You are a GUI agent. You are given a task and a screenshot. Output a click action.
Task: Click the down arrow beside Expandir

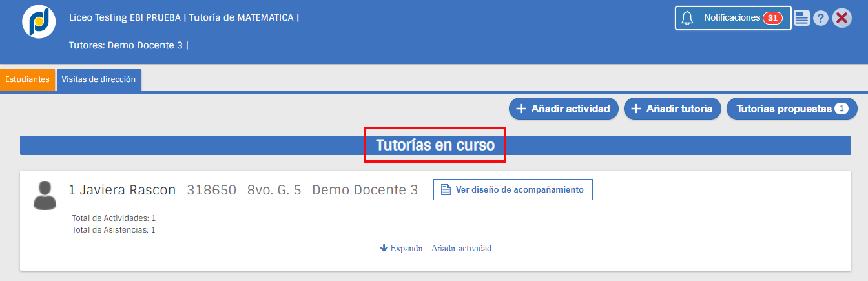(x=384, y=248)
